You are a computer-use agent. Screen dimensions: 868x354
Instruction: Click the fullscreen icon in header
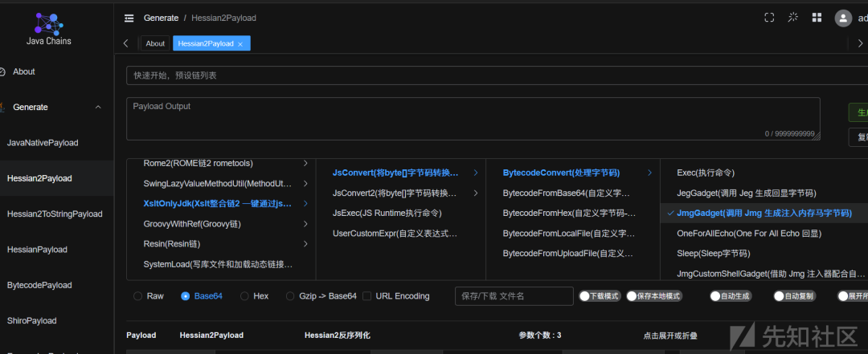[x=769, y=18]
